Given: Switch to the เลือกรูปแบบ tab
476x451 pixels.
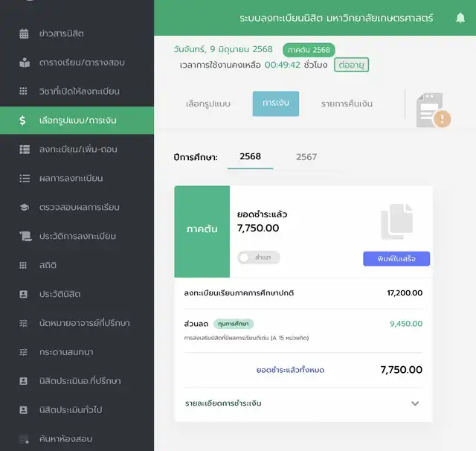Looking at the screenshot, I should tap(208, 104).
